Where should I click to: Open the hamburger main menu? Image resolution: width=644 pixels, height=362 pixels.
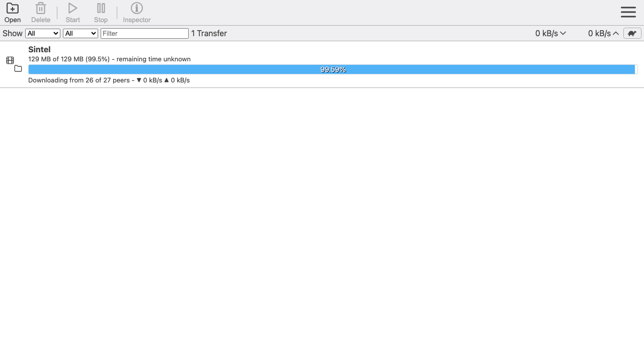point(628,12)
